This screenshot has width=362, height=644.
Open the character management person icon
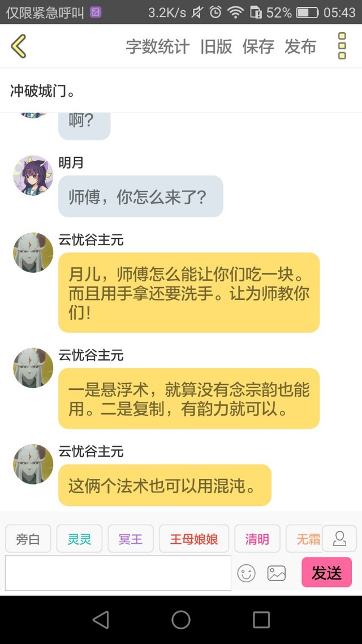coord(339,538)
